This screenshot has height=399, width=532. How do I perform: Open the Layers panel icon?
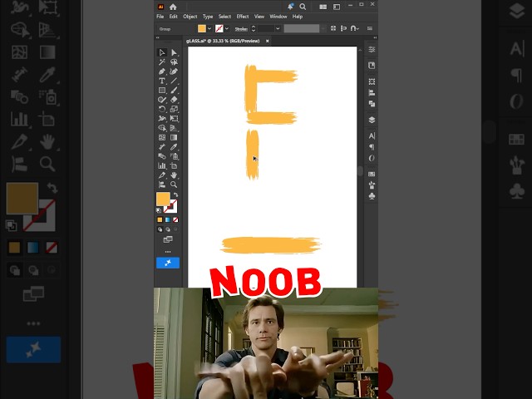pos(372,120)
